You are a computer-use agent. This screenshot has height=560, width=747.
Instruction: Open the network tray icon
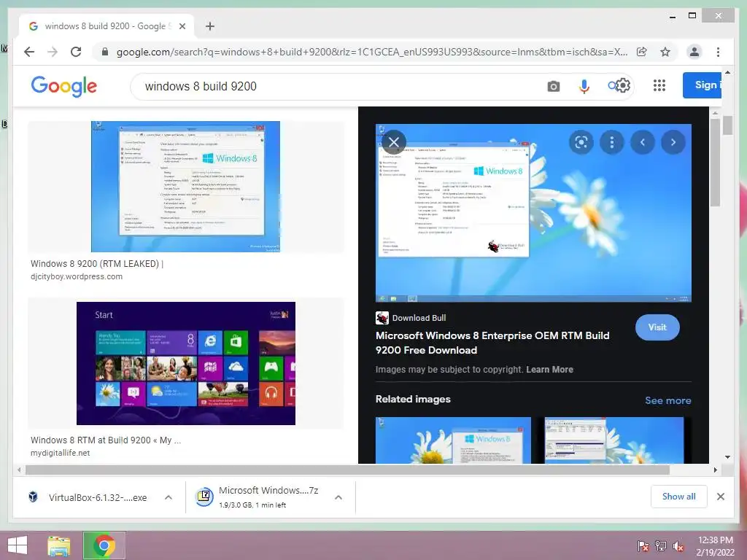[661, 546]
